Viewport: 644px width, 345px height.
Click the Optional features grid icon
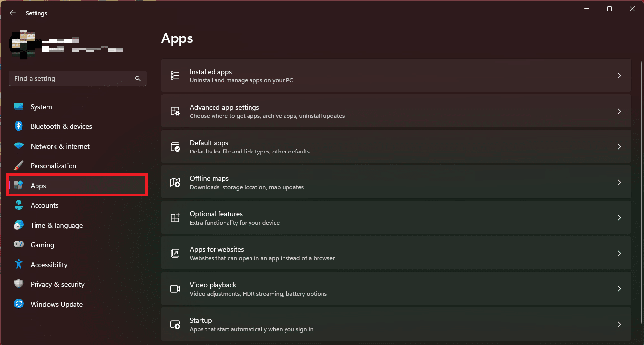click(175, 218)
